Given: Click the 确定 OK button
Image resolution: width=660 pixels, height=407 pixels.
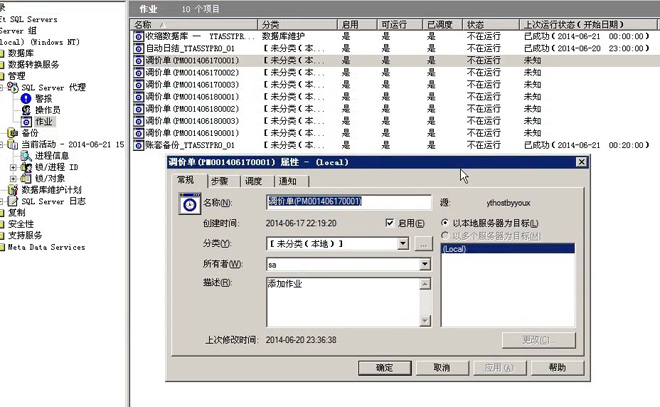Looking at the screenshot, I should click(x=385, y=367).
